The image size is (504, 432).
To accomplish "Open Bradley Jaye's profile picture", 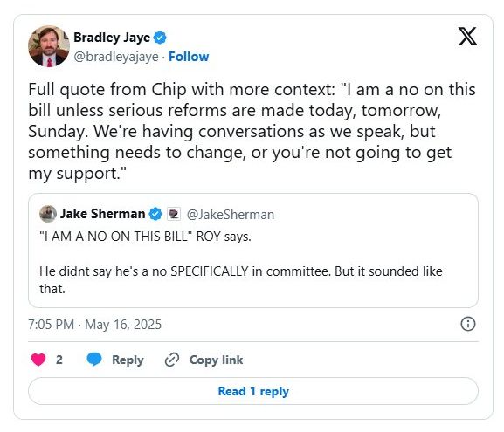I will click(49, 46).
